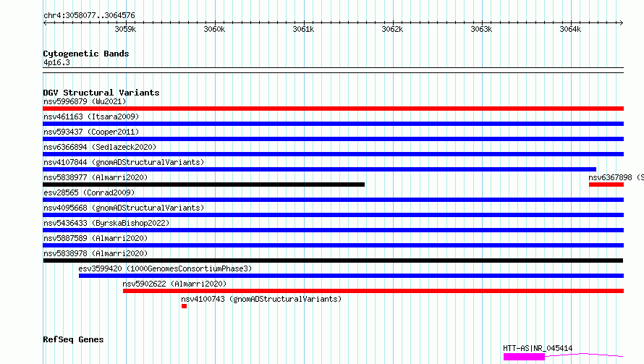Select the DGV Structural Variants track title
The height and width of the screenshot is (364, 644).
click(x=101, y=93)
